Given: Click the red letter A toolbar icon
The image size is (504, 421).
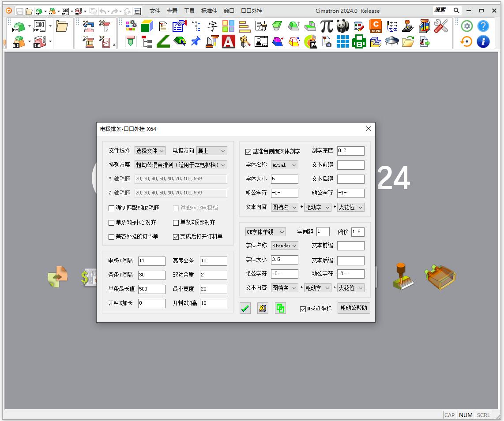Looking at the screenshot, I should (x=228, y=42).
